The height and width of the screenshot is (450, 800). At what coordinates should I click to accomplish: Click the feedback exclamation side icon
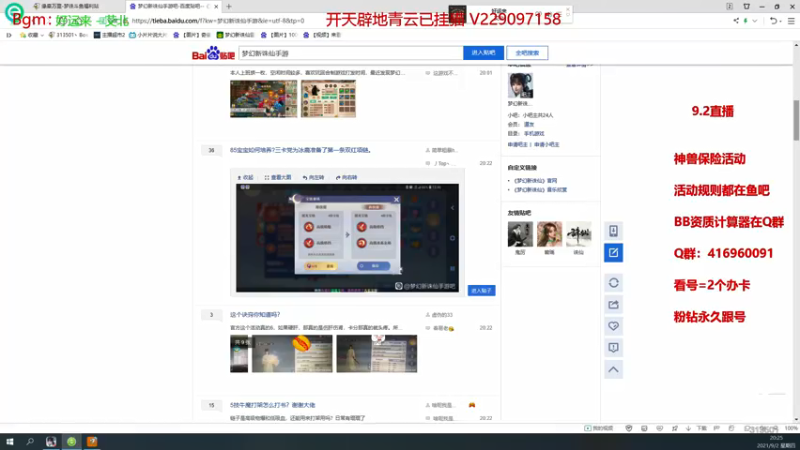(613, 348)
